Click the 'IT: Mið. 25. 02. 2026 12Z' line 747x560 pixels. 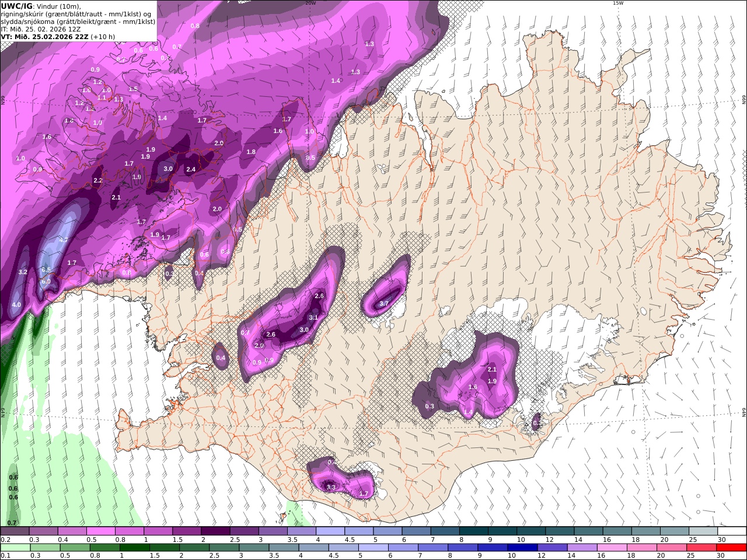pyautogui.click(x=41, y=29)
